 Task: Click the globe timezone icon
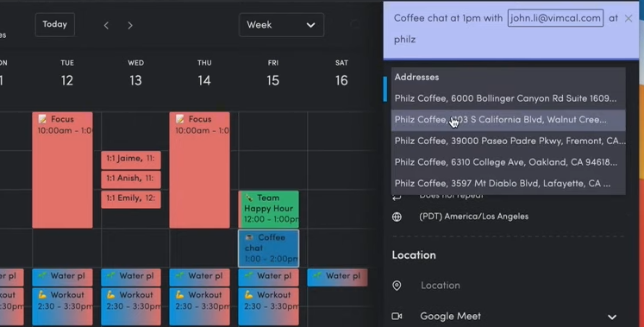point(397,217)
